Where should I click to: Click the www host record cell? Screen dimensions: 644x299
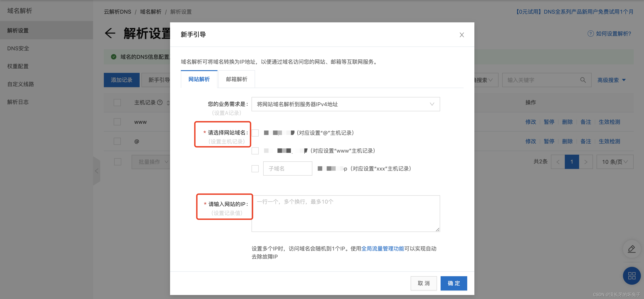click(x=141, y=122)
